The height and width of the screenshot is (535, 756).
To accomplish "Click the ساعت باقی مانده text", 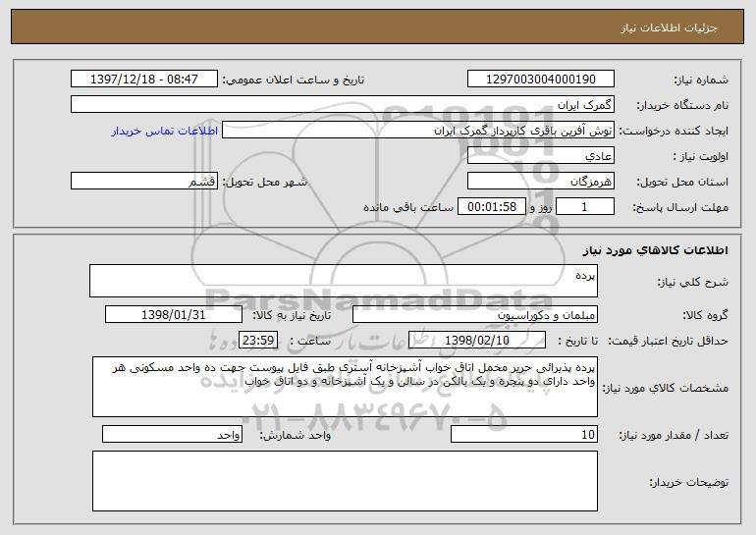I will point(407,207).
